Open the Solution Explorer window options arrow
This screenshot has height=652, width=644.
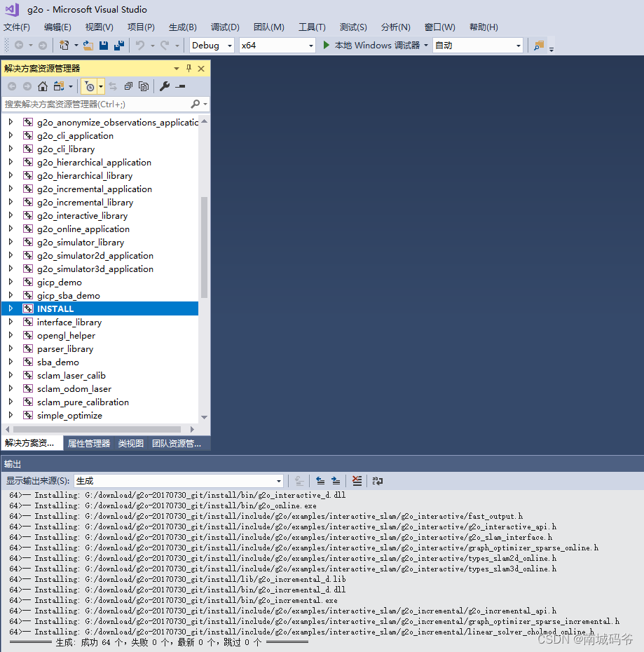coord(177,68)
